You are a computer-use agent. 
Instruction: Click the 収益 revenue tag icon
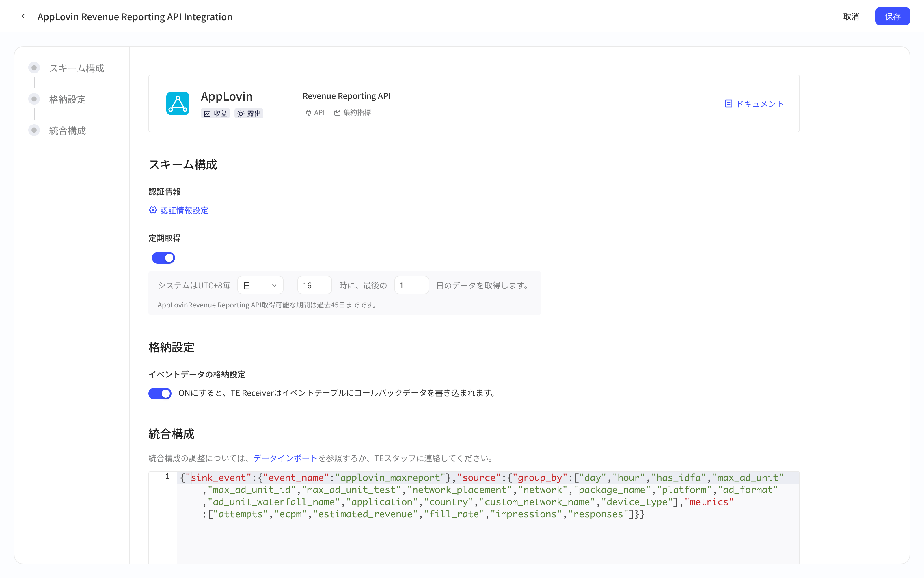click(207, 114)
